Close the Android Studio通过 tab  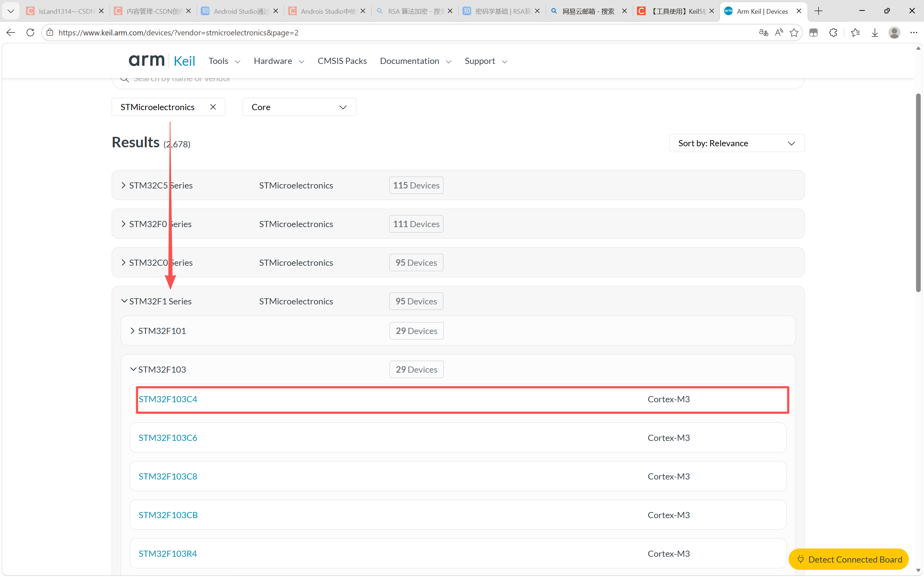click(276, 11)
